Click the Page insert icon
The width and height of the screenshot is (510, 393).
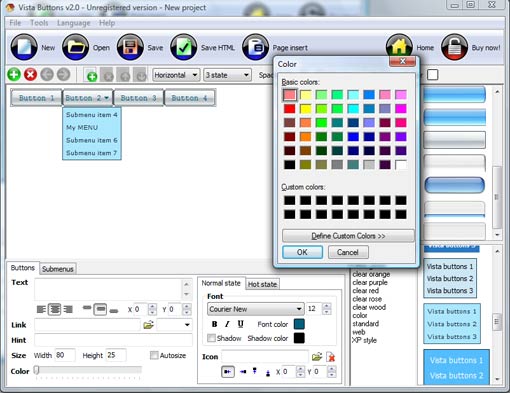pos(255,47)
